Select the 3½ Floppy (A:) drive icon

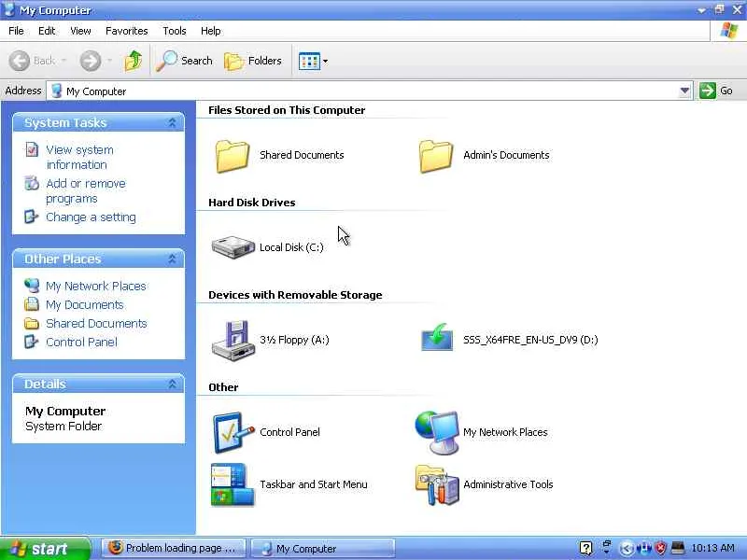[232, 341]
